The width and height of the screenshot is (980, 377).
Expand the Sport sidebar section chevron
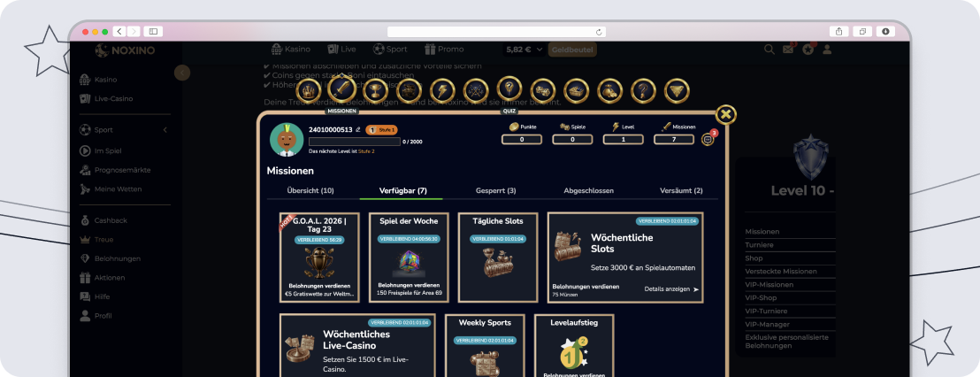165,130
